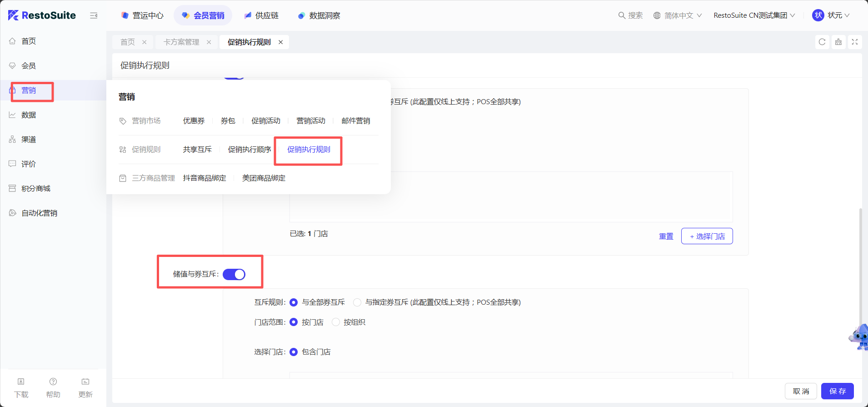Click the 重置 reset link
The image size is (868, 407).
[666, 236]
